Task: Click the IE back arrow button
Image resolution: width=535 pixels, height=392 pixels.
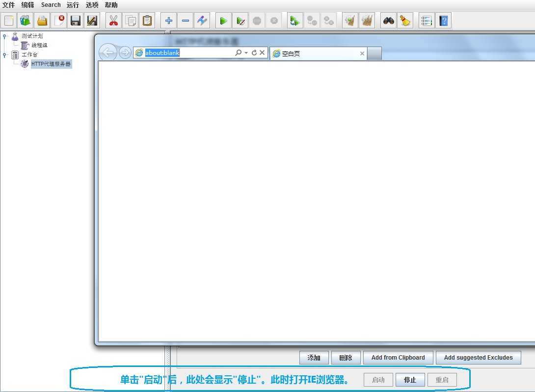Action: [x=108, y=52]
